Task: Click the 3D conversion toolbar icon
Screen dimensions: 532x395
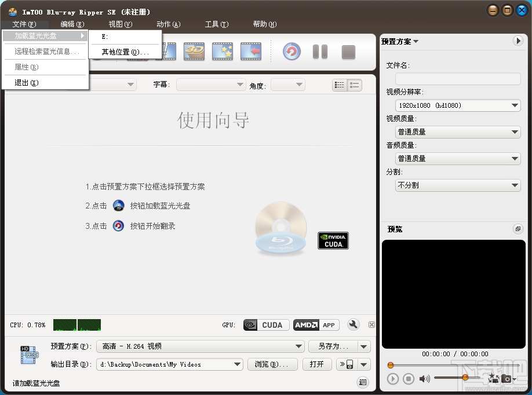Action: (194, 52)
